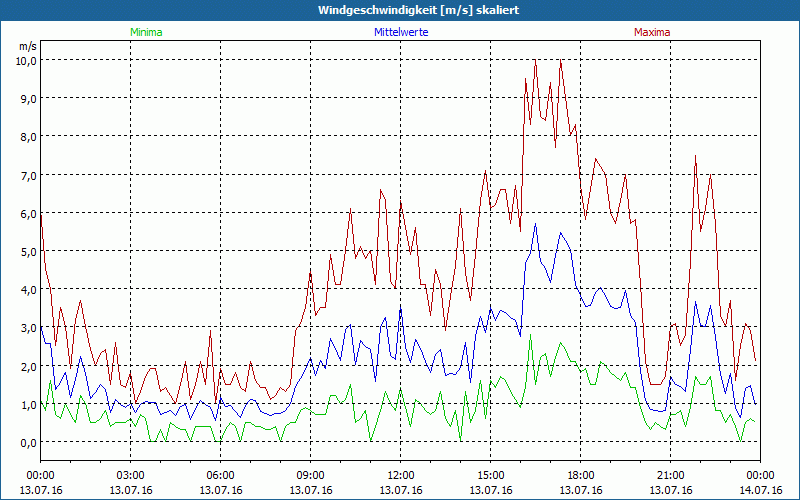This screenshot has height=500, width=800.
Task: Select the 12:00 time axis label
Action: 401,475
